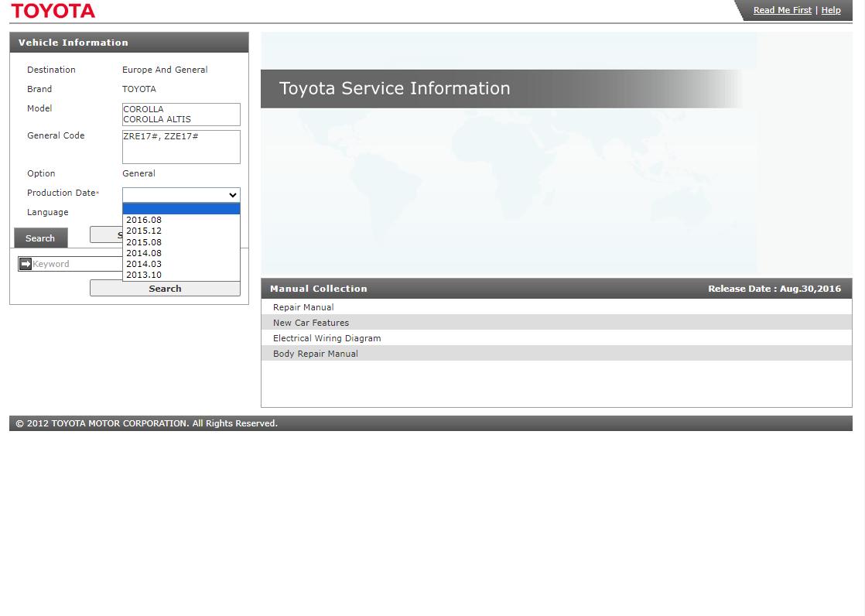865x616 pixels.
Task: Choose 2015.08 from the date list
Action: (x=181, y=241)
